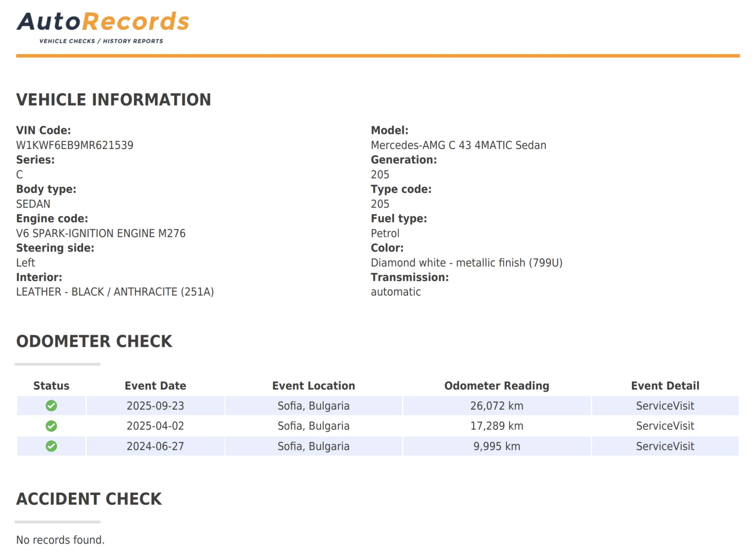754x560 pixels.
Task: Click ServiceVisit in the 2024-06-27 row
Action: tap(665, 446)
